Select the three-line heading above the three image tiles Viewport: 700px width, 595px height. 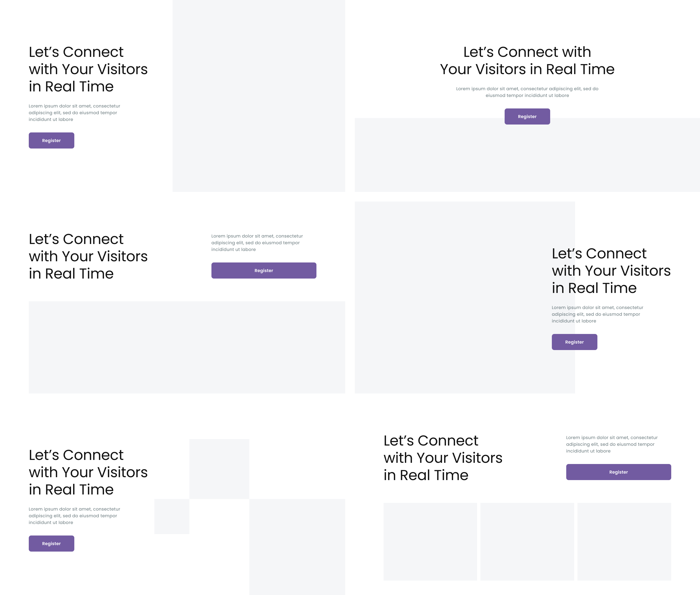[443, 458]
